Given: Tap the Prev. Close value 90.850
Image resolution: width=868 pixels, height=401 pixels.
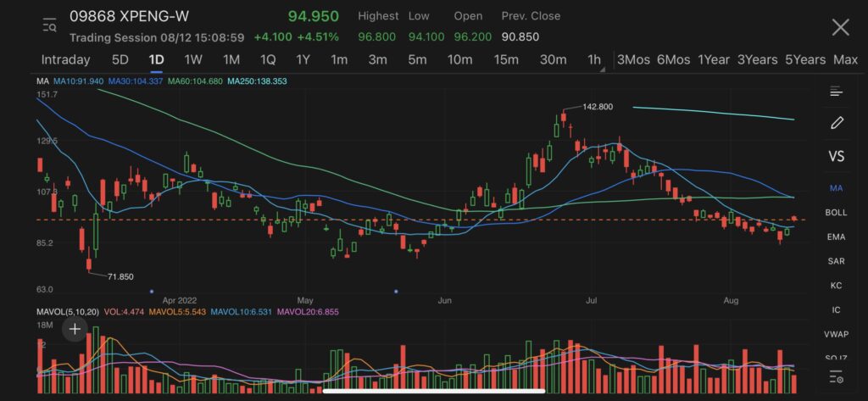Looking at the screenshot, I should (520, 37).
